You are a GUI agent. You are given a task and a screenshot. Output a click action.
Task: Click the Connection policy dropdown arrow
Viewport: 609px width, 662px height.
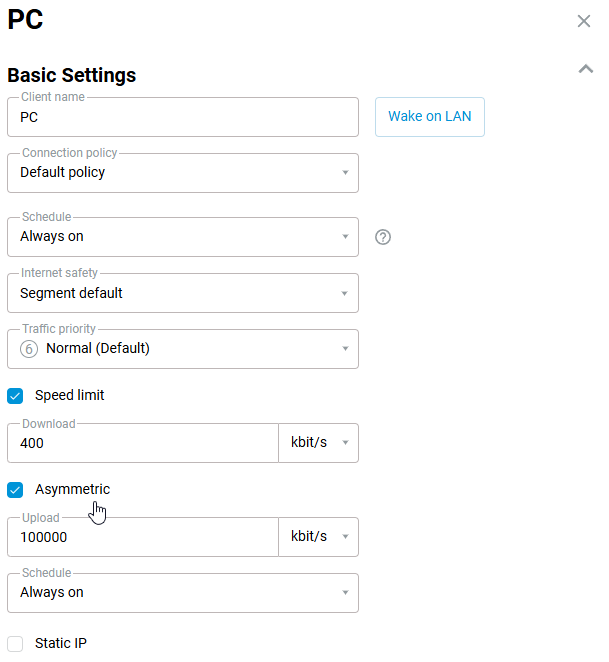[345, 173]
